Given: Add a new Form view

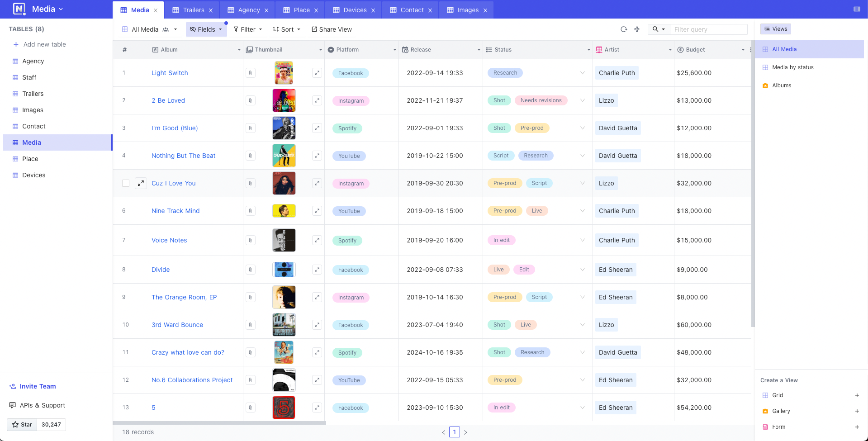Looking at the screenshot, I should tap(857, 427).
